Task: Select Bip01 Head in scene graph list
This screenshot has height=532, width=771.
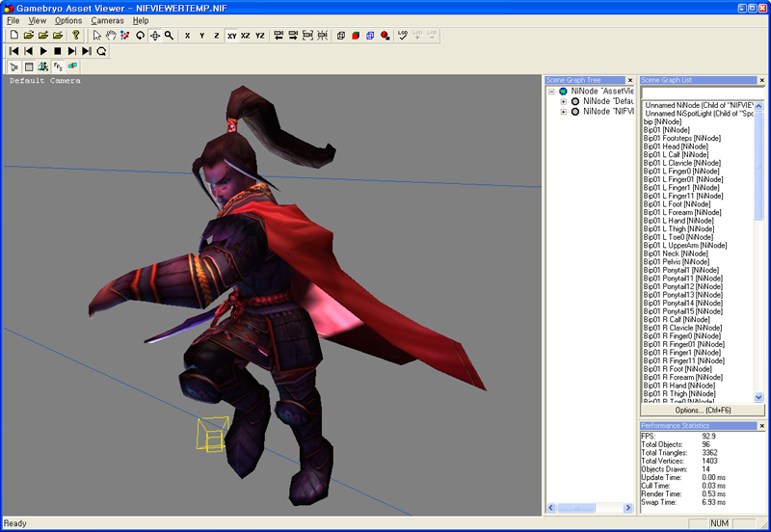Action: [676, 146]
